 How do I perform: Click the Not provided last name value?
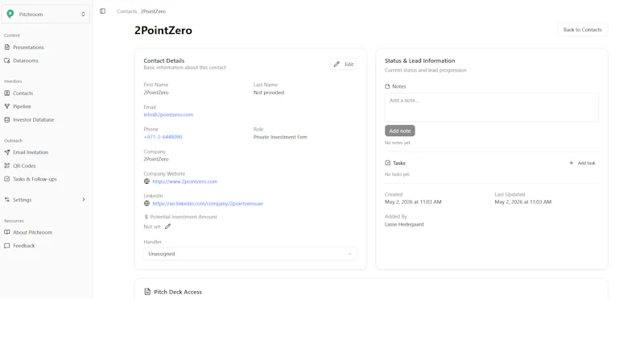(x=269, y=93)
